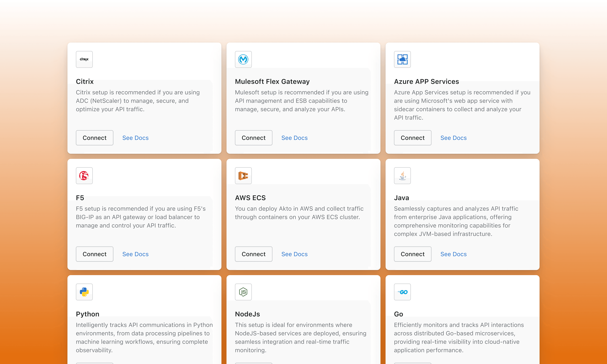Open See Docs link for Citrix
Screen dimensions: 607x364
[x=135, y=138]
